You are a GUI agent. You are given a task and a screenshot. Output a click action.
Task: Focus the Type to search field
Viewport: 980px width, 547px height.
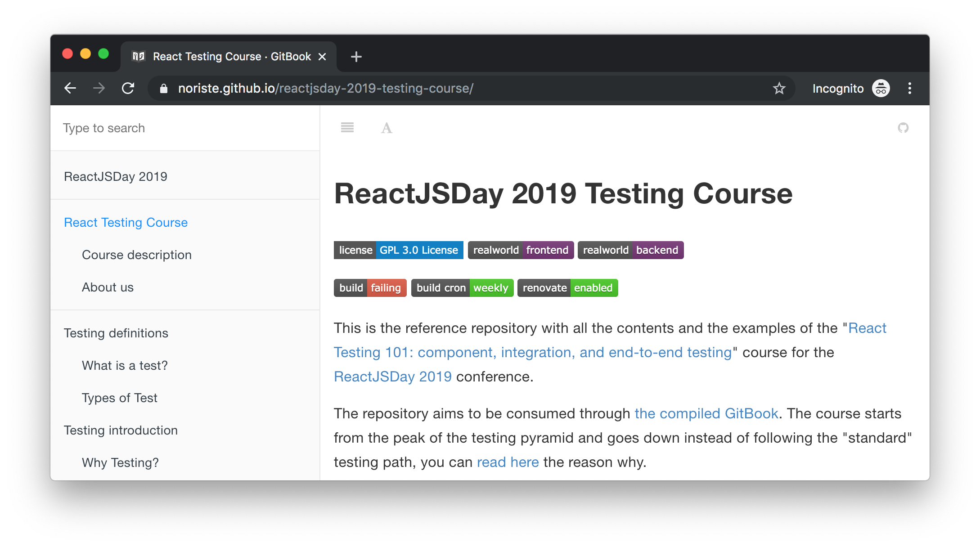point(184,128)
